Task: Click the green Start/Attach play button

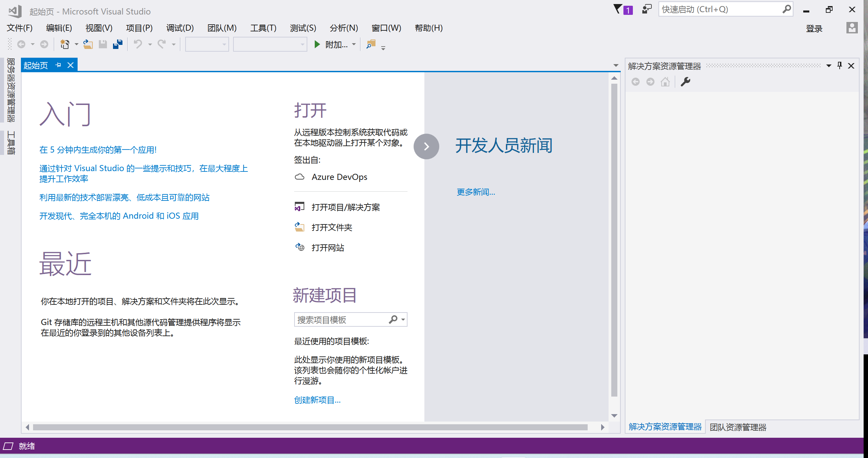Action: point(317,44)
